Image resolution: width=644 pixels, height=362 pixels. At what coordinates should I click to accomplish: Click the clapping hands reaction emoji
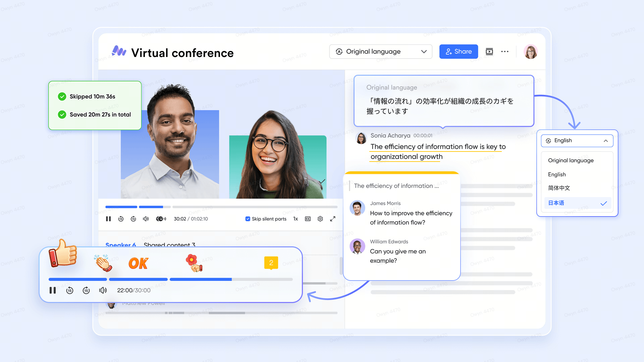103,263
